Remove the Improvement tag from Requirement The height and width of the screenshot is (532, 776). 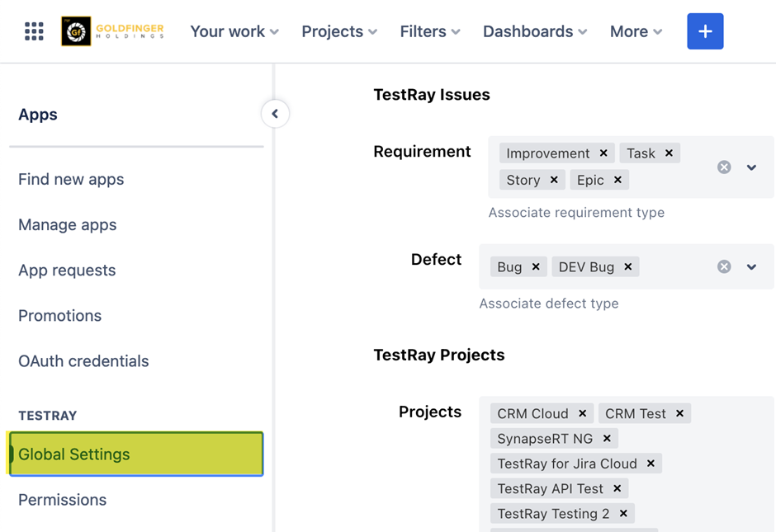tap(603, 153)
